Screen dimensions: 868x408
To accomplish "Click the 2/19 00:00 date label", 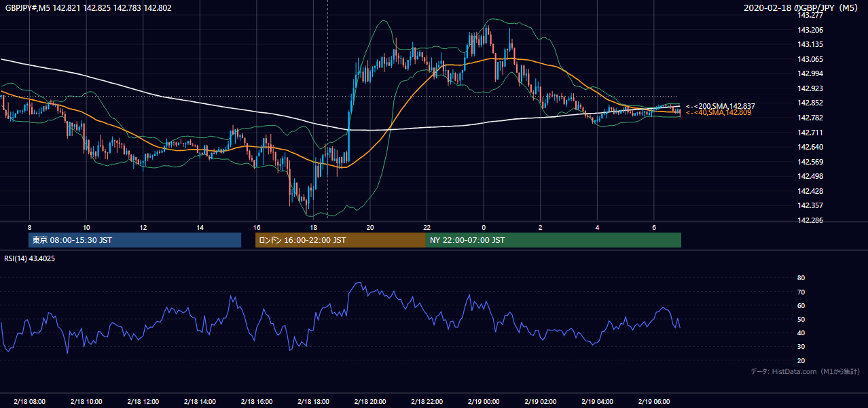I will [484, 401].
